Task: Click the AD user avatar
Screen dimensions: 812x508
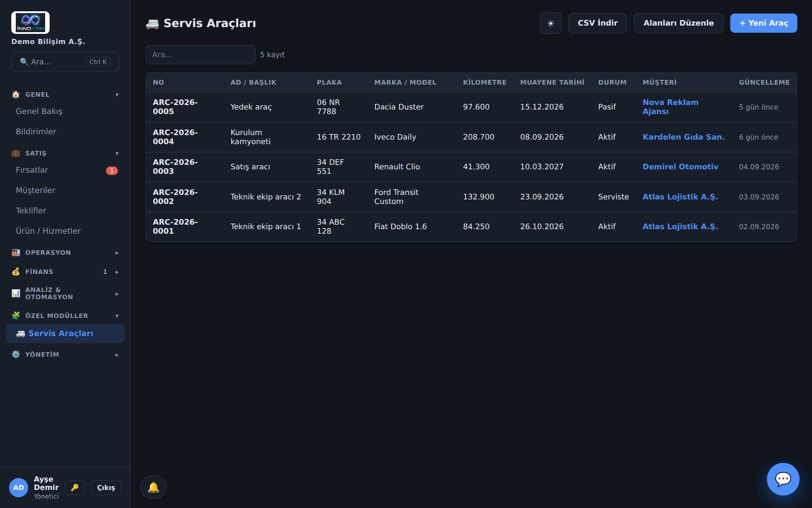Action: (x=19, y=488)
